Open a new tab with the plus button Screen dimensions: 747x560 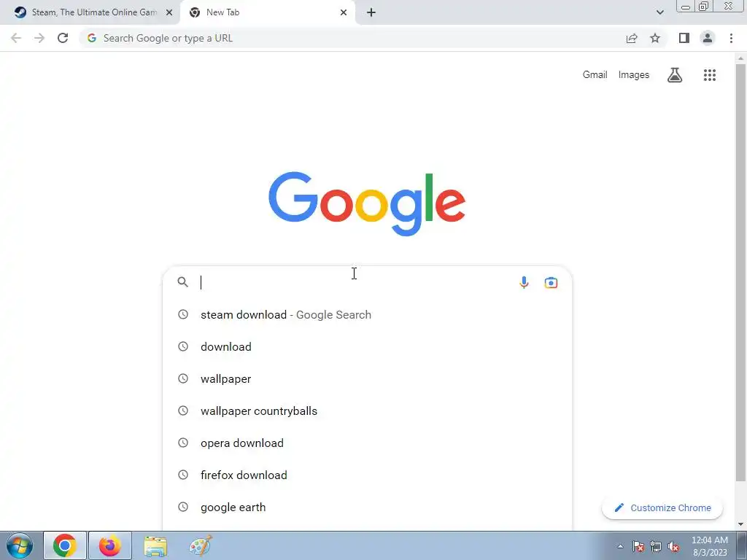(x=371, y=12)
